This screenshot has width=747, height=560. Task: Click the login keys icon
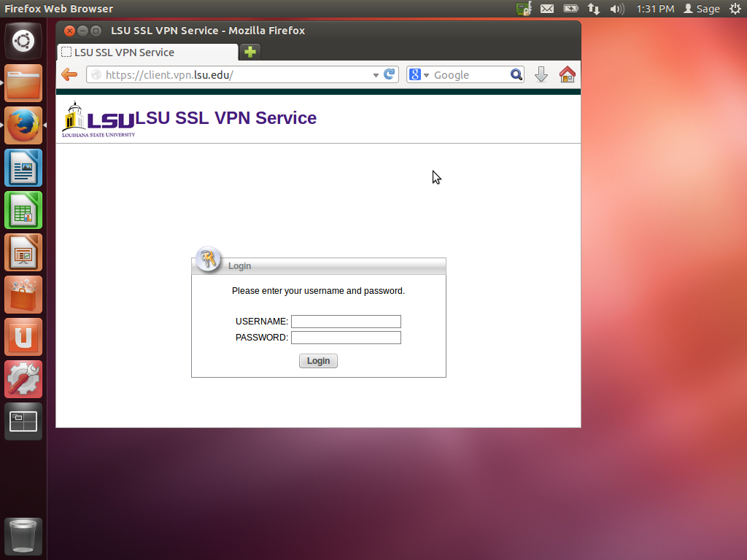point(208,259)
